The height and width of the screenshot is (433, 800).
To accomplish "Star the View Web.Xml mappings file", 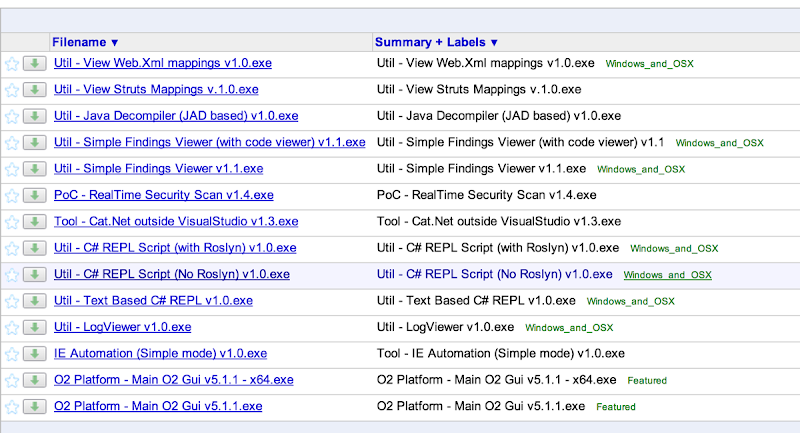I will pyautogui.click(x=12, y=64).
